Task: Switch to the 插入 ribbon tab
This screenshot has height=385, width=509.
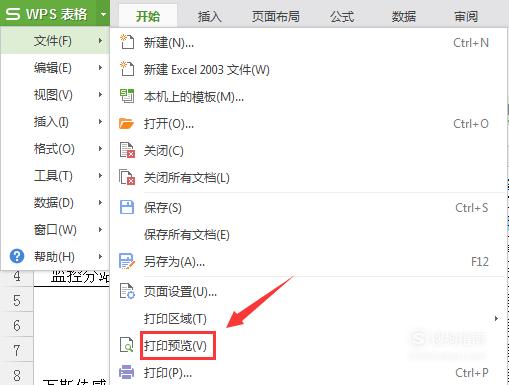Action: pos(210,16)
